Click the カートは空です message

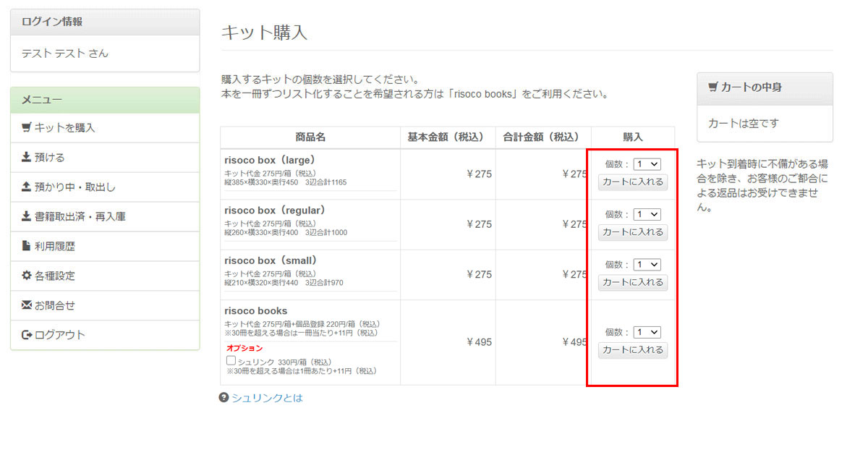point(743,124)
